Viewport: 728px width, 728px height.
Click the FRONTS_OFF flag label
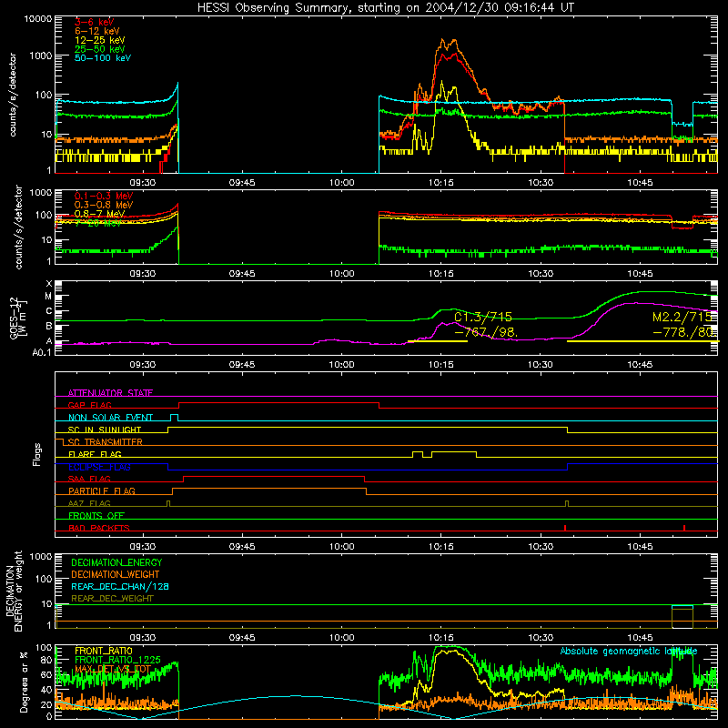tap(96, 516)
